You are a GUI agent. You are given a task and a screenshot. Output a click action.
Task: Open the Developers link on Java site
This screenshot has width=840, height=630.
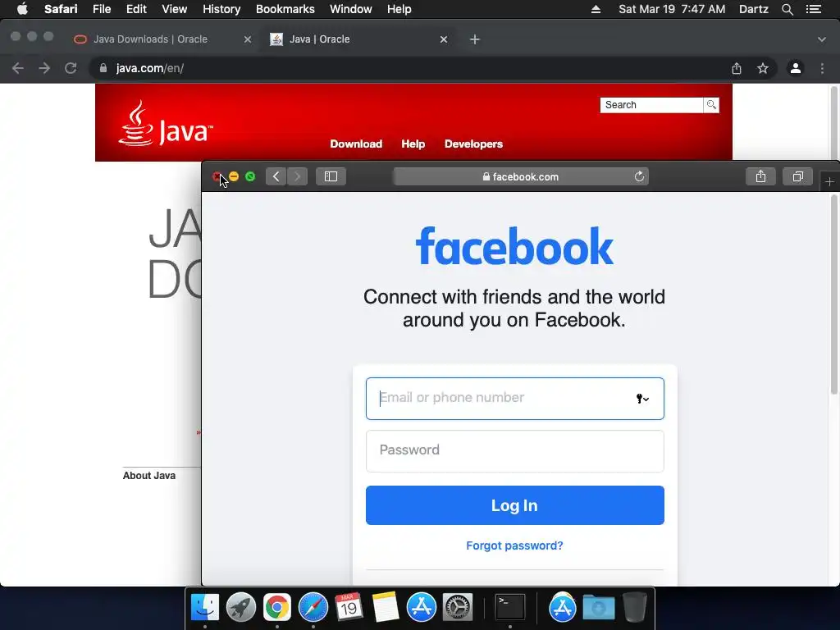pos(473,144)
